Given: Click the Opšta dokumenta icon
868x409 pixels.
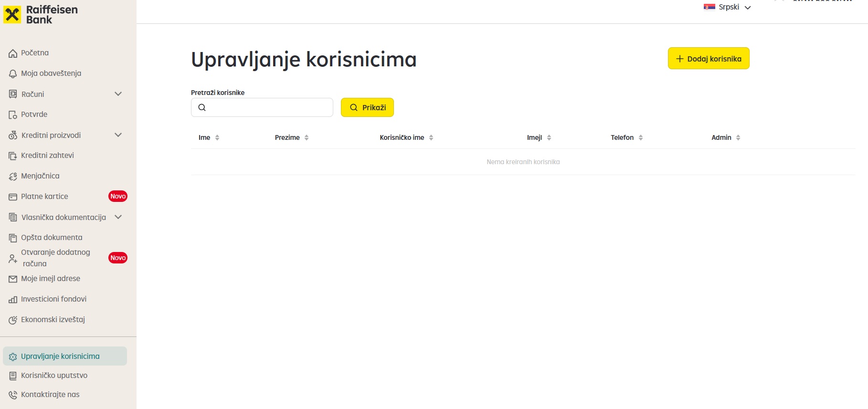Looking at the screenshot, I should point(13,238).
